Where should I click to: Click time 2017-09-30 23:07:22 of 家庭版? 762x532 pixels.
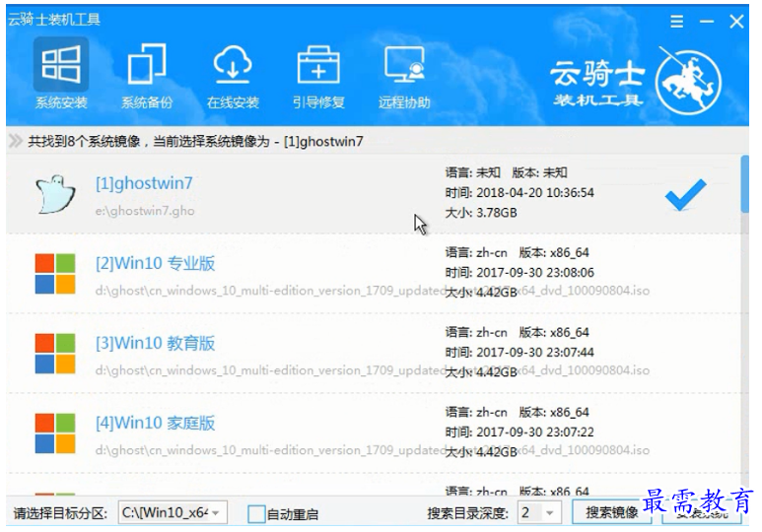click(x=520, y=432)
